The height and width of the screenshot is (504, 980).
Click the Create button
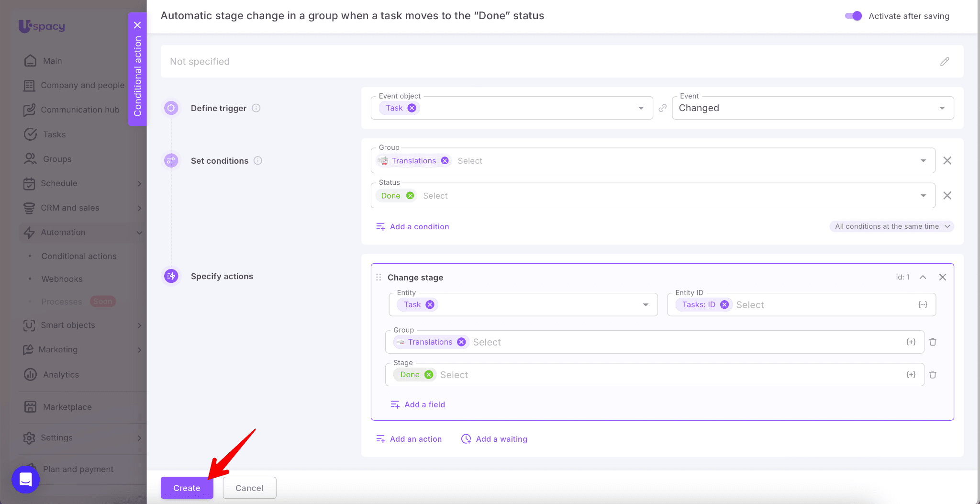[187, 488]
